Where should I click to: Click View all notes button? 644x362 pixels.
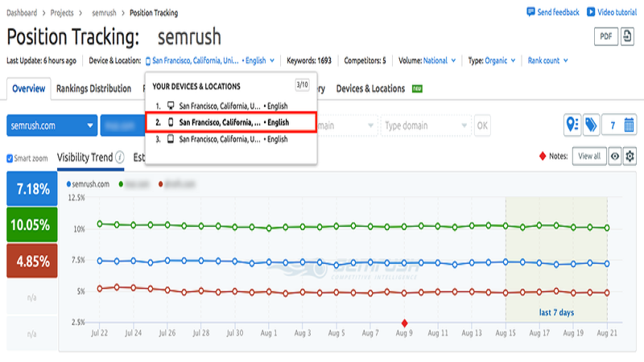tap(589, 156)
